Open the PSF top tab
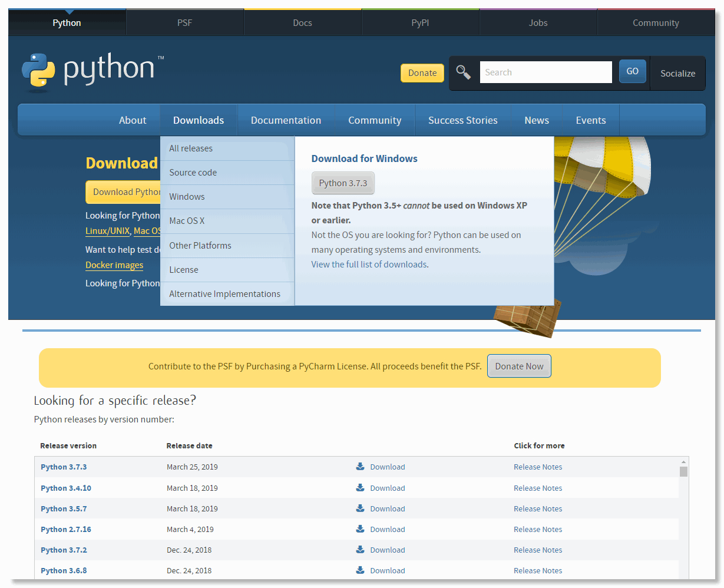 185,23
